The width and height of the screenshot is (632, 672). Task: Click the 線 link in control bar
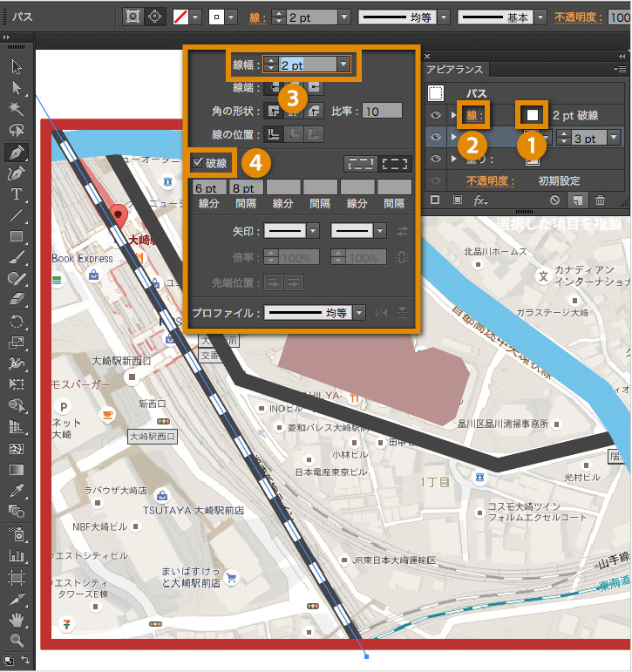coord(257,17)
